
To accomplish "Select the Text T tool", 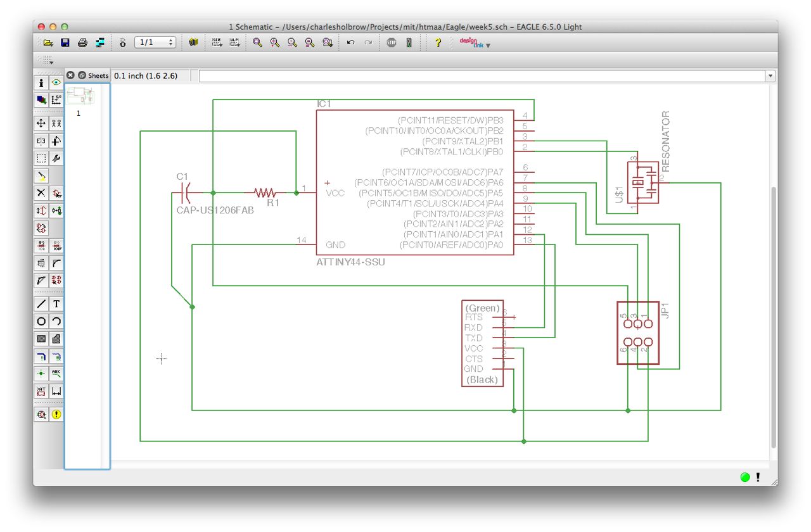I will (x=56, y=304).
